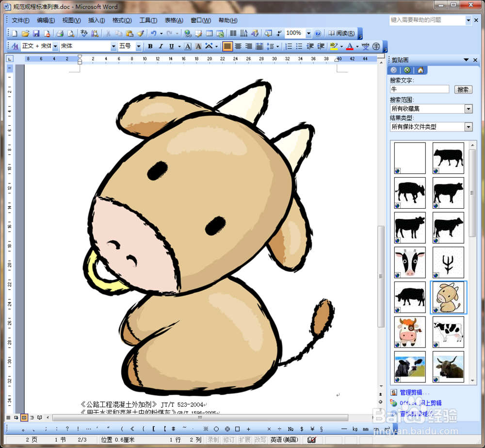Expand the 搜索范围 collection dropdown

[x=469, y=109]
